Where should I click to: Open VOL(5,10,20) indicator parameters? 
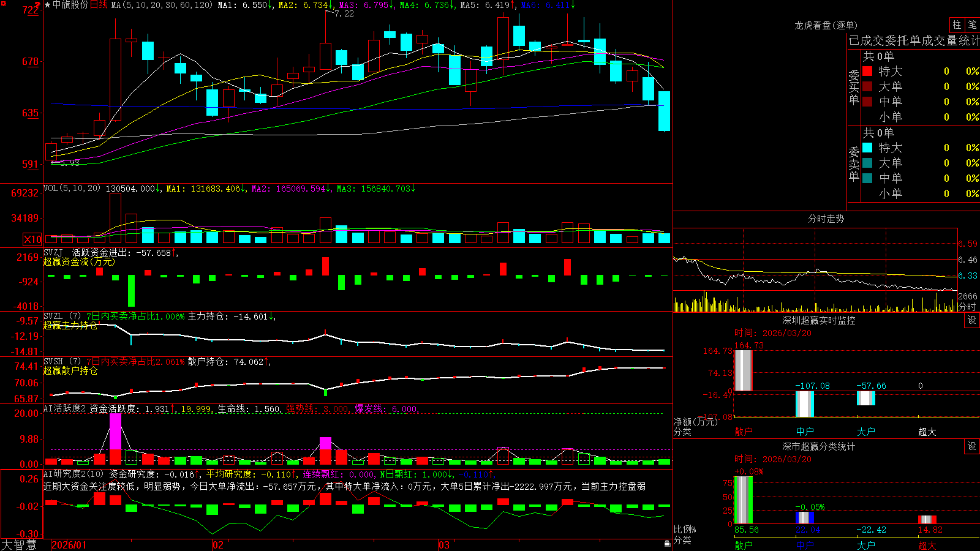(x=72, y=188)
